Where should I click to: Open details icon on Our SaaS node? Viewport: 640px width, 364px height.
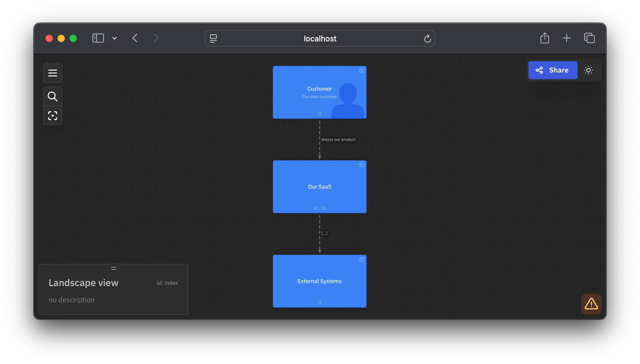(362, 165)
